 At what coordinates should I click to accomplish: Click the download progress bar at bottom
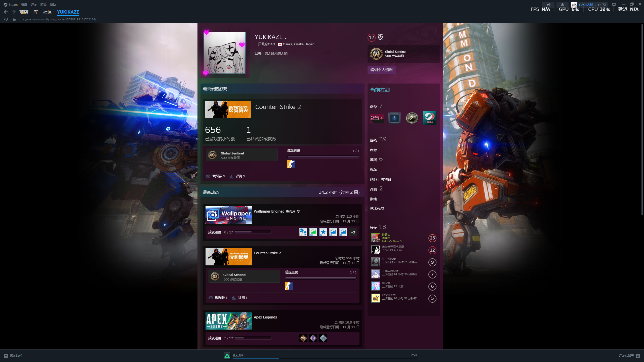tap(325, 358)
